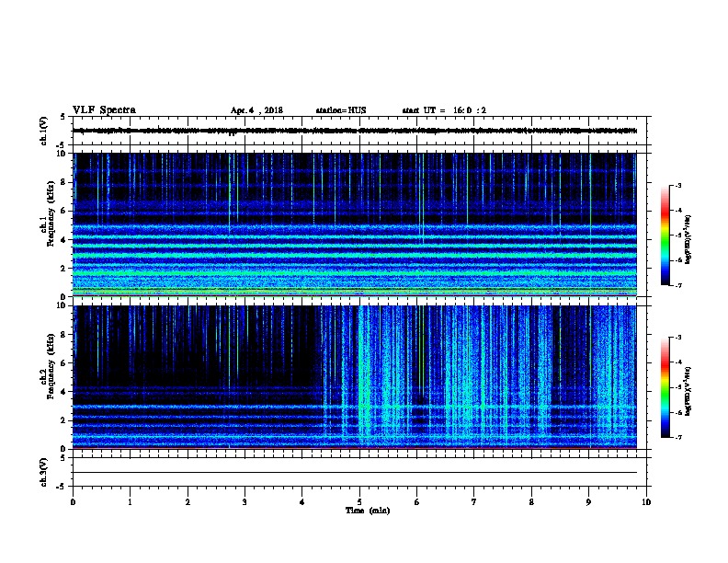Click the "VLF Spectra" plot title
The height and width of the screenshot is (563, 728).
(x=104, y=110)
